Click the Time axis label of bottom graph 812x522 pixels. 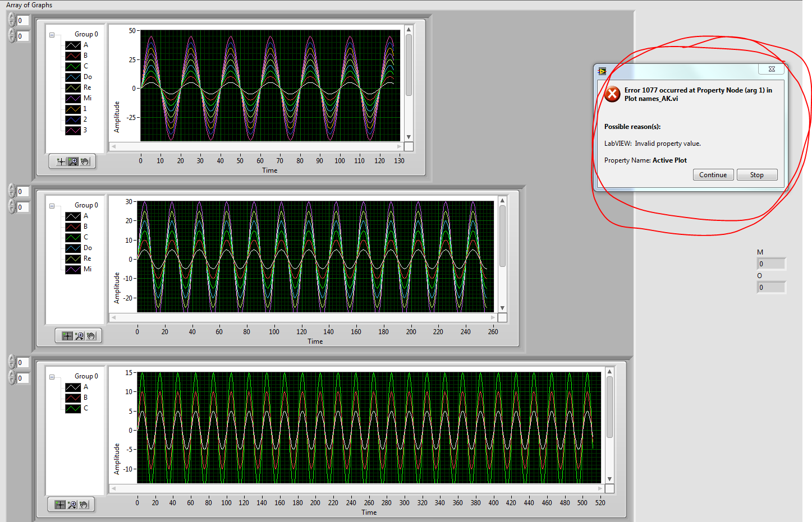369,512
